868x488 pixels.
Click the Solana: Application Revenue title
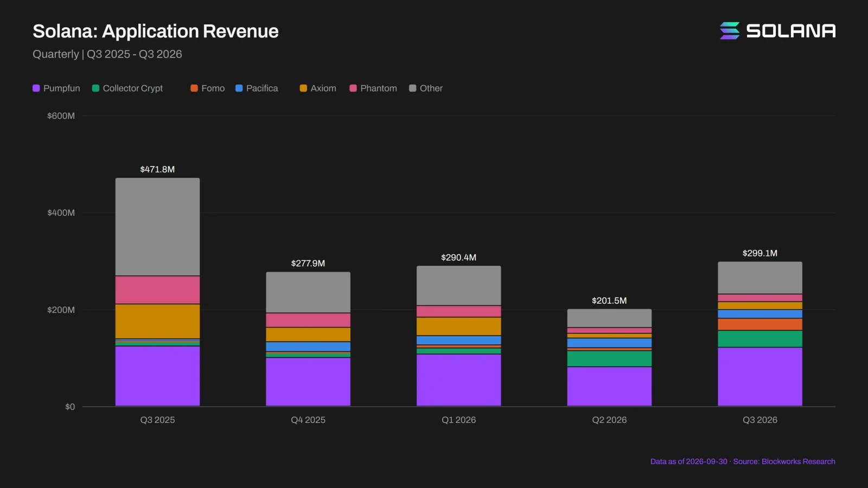click(156, 31)
